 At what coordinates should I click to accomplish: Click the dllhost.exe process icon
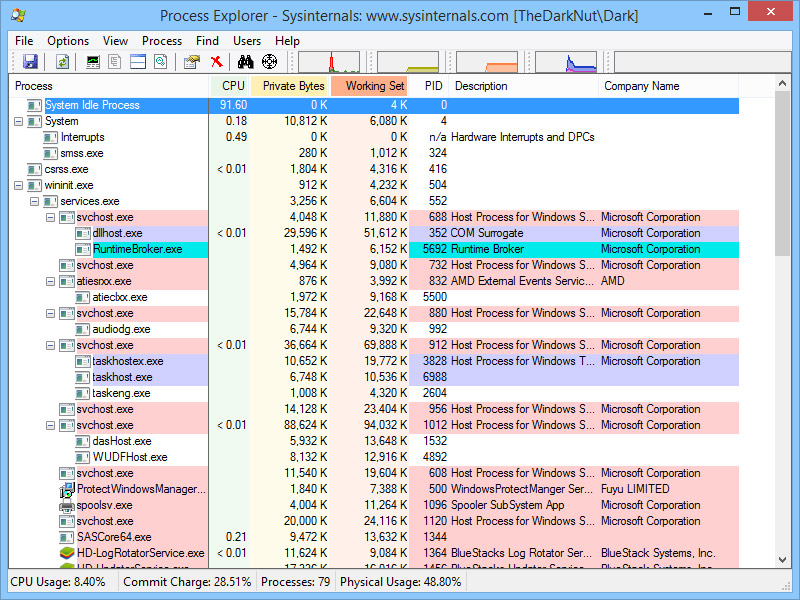click(83, 234)
